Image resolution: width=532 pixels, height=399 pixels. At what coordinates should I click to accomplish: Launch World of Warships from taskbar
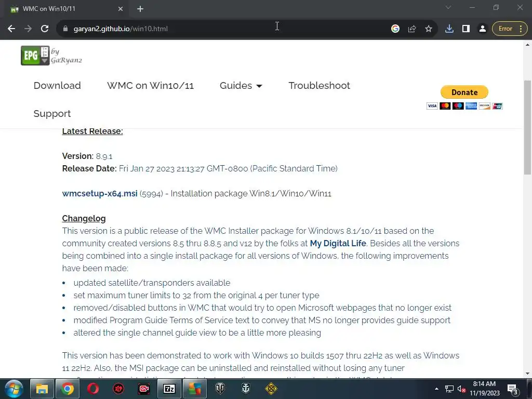pos(246,389)
